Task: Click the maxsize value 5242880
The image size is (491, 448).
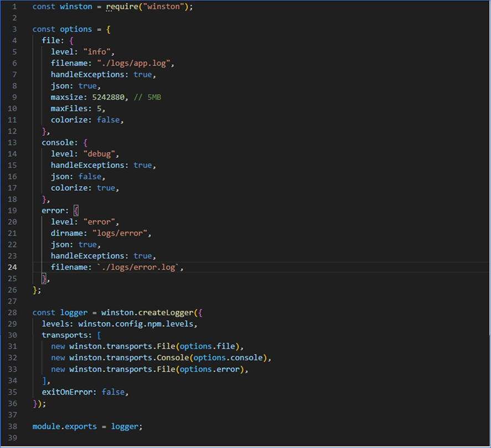Action: pyautogui.click(x=108, y=97)
